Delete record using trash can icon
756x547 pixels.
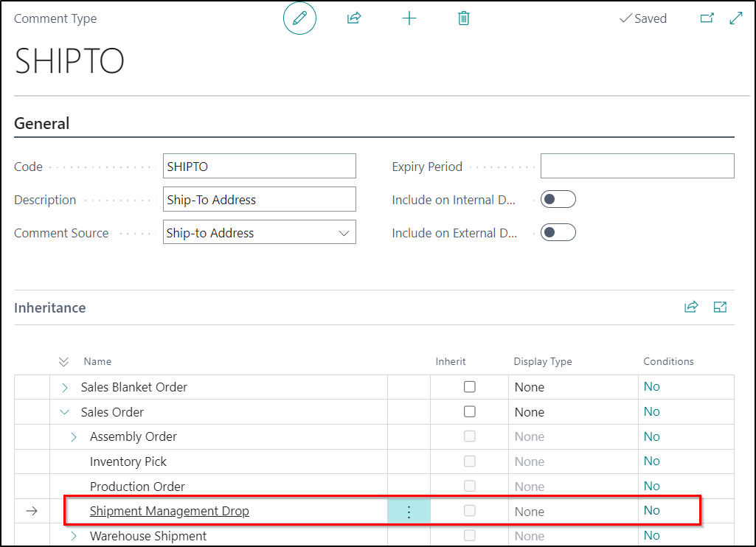click(463, 18)
